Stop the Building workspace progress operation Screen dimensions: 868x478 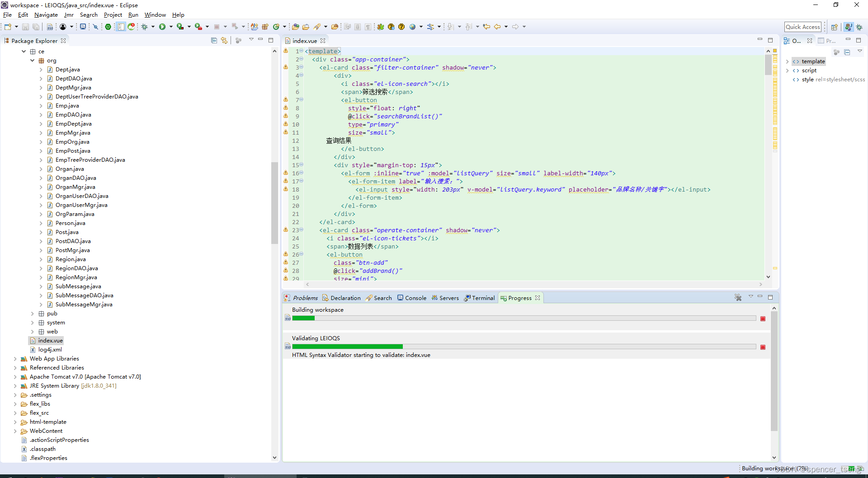[x=763, y=319]
